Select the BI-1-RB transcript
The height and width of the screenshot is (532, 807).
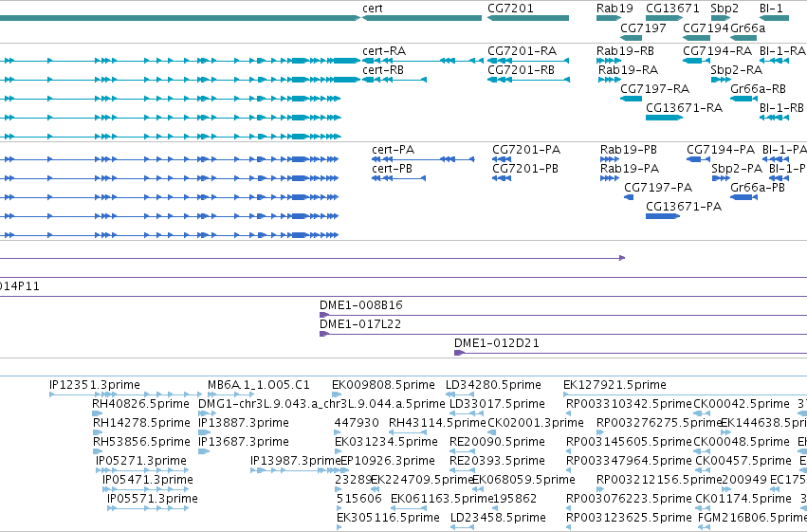coord(774,118)
